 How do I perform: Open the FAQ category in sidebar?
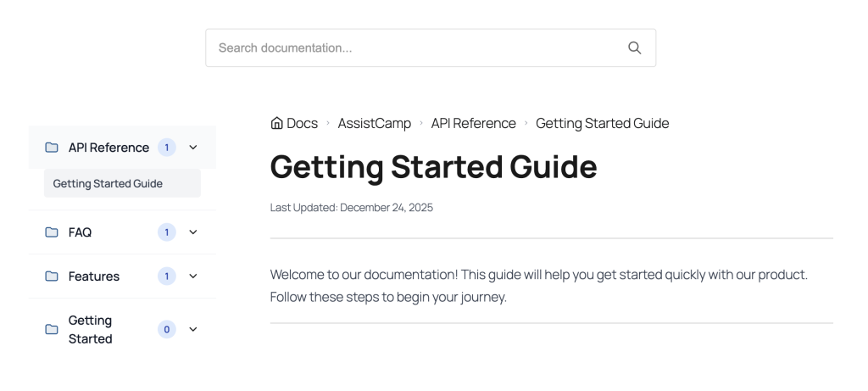(x=80, y=232)
